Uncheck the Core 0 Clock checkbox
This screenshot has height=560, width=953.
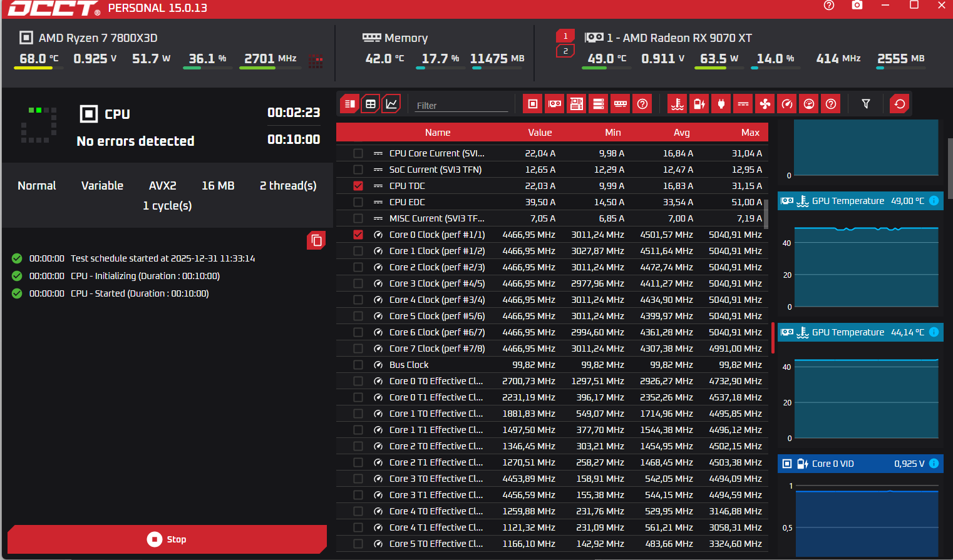(x=358, y=235)
